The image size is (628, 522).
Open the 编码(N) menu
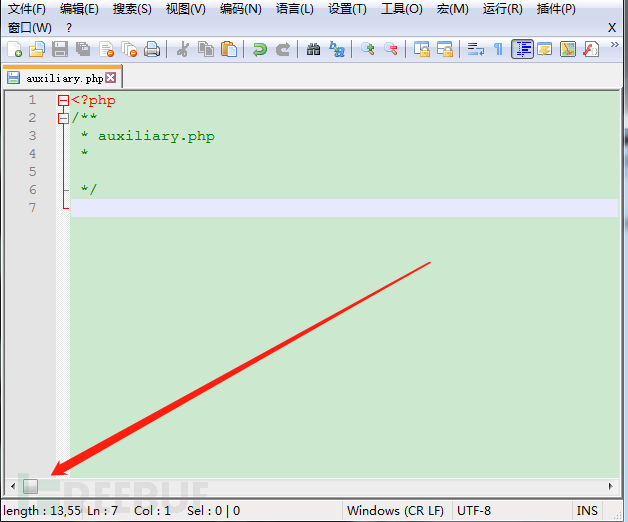(x=241, y=9)
